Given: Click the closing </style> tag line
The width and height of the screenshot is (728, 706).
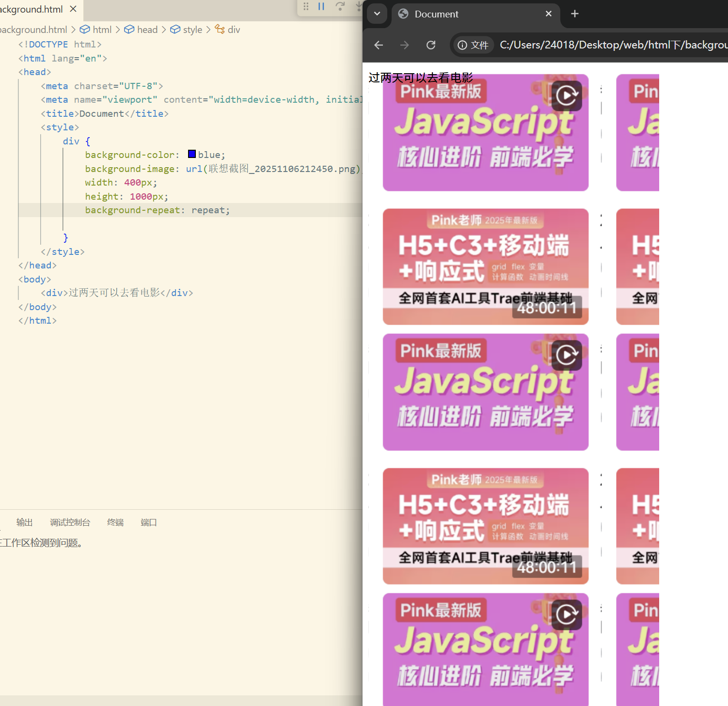Looking at the screenshot, I should tap(63, 251).
